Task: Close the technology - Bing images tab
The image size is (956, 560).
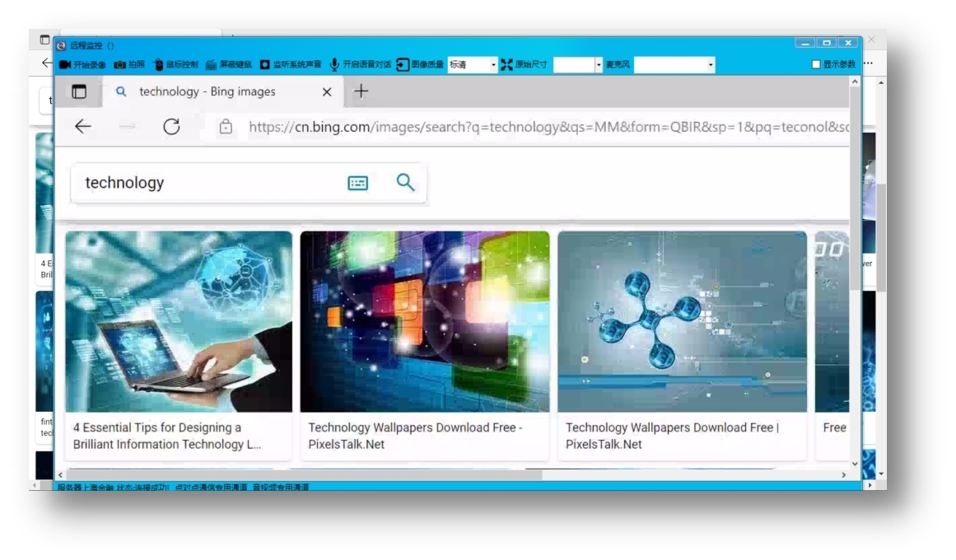Action: (327, 92)
